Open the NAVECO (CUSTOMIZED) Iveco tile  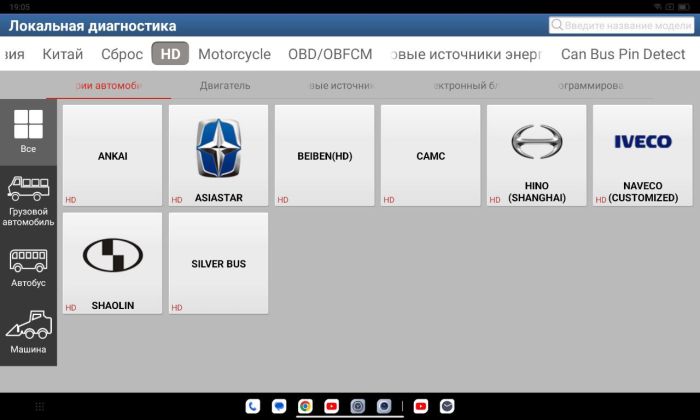coord(642,155)
